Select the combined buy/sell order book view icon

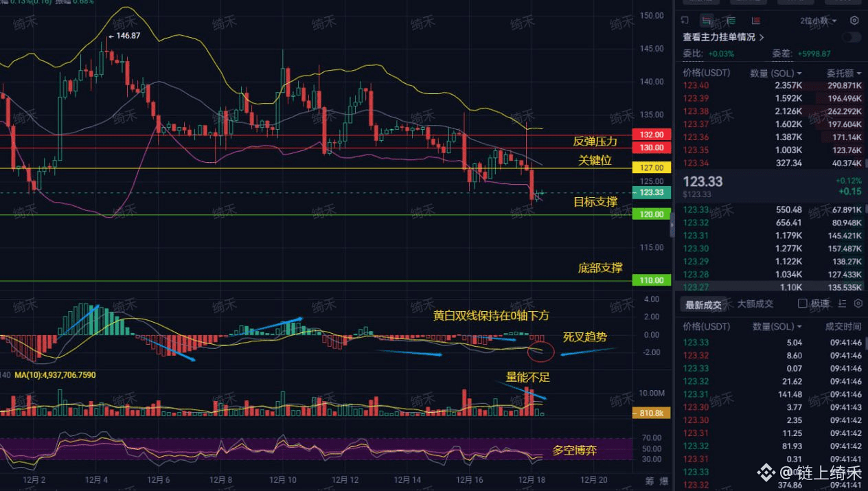coord(706,21)
